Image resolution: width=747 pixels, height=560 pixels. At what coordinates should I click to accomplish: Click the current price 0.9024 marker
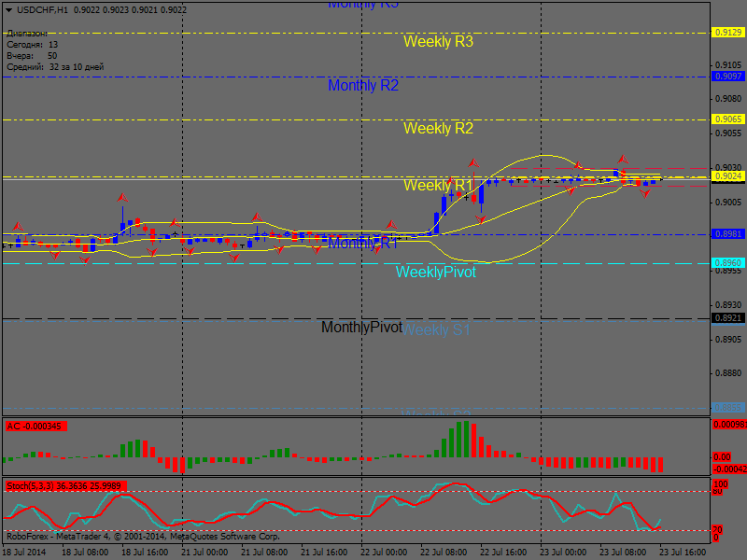727,176
